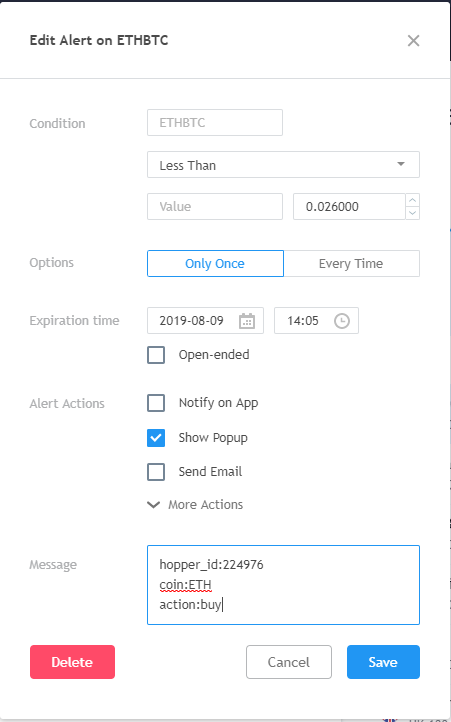Select the Only Once option
Screen dimensions: 451x722
[215, 263]
